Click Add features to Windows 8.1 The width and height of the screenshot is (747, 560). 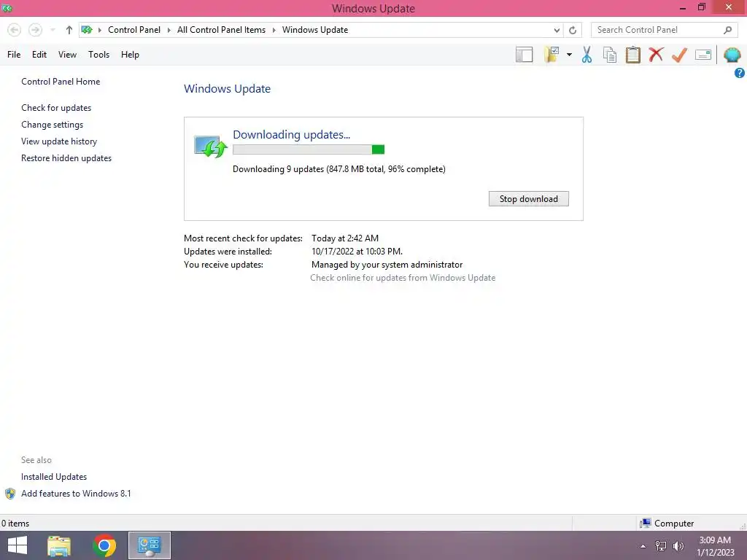pyautogui.click(x=76, y=494)
